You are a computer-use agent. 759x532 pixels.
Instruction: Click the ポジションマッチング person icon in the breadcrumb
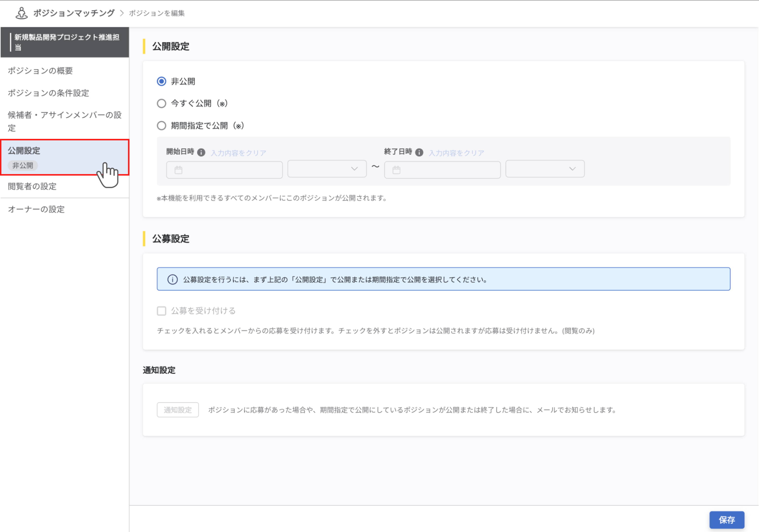tap(21, 13)
